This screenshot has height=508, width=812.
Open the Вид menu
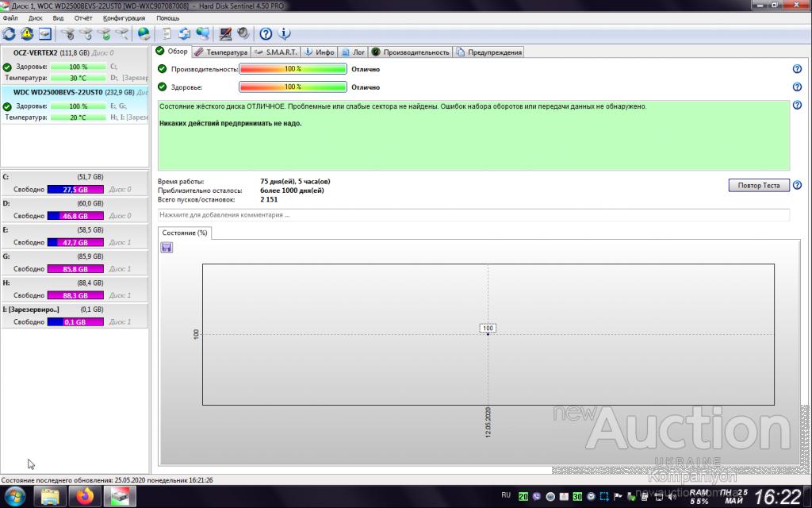pyautogui.click(x=58, y=17)
